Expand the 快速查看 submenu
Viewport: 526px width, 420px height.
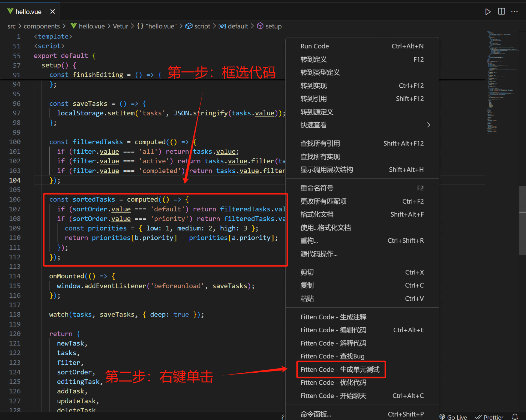click(362, 125)
